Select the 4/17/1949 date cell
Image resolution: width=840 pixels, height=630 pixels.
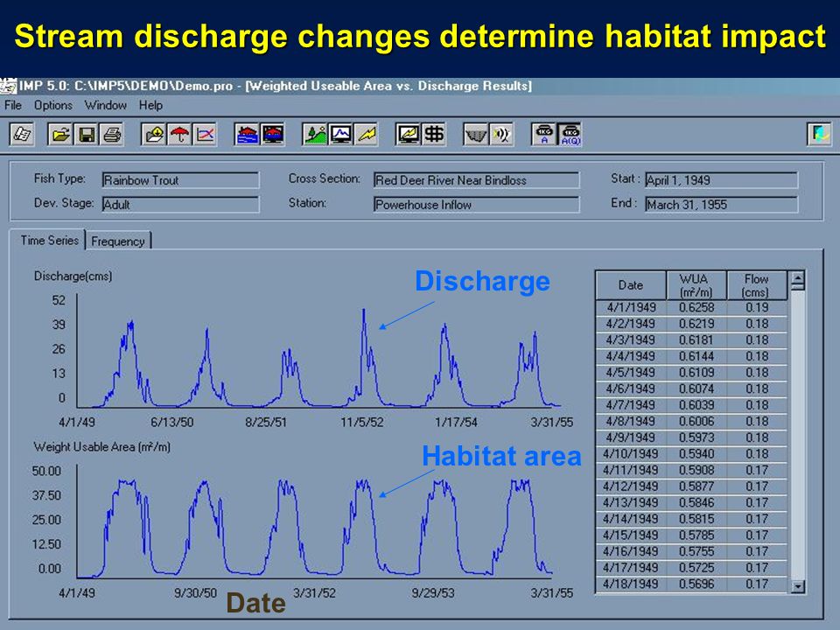(x=631, y=567)
